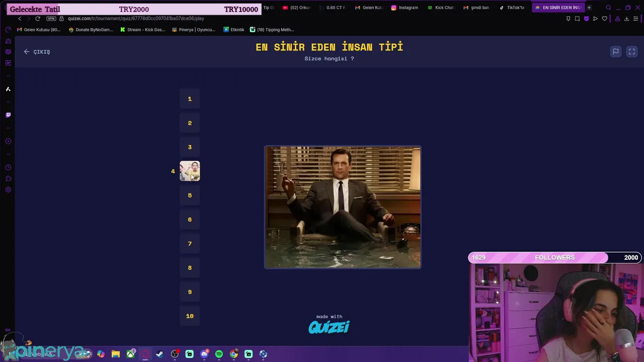Click the ÇIKIŞ back arrow button
Screen dimensions: 644x362
click(37, 52)
